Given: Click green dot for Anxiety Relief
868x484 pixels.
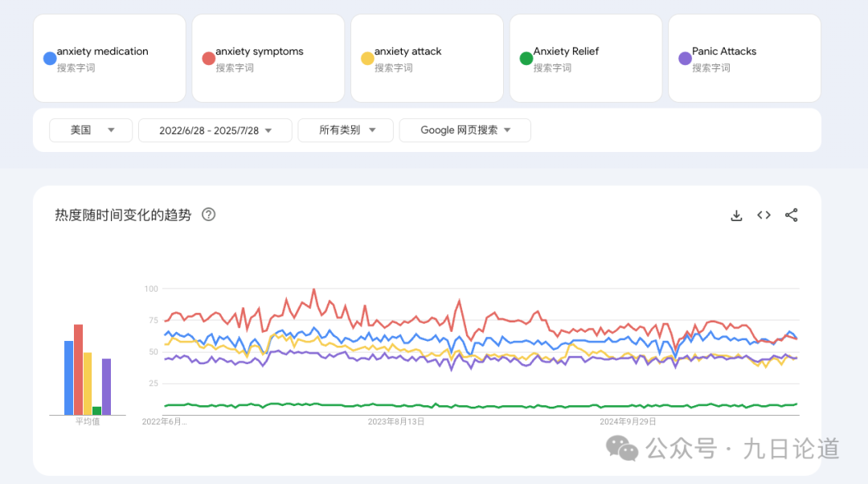Looking at the screenshot, I should point(526,59).
